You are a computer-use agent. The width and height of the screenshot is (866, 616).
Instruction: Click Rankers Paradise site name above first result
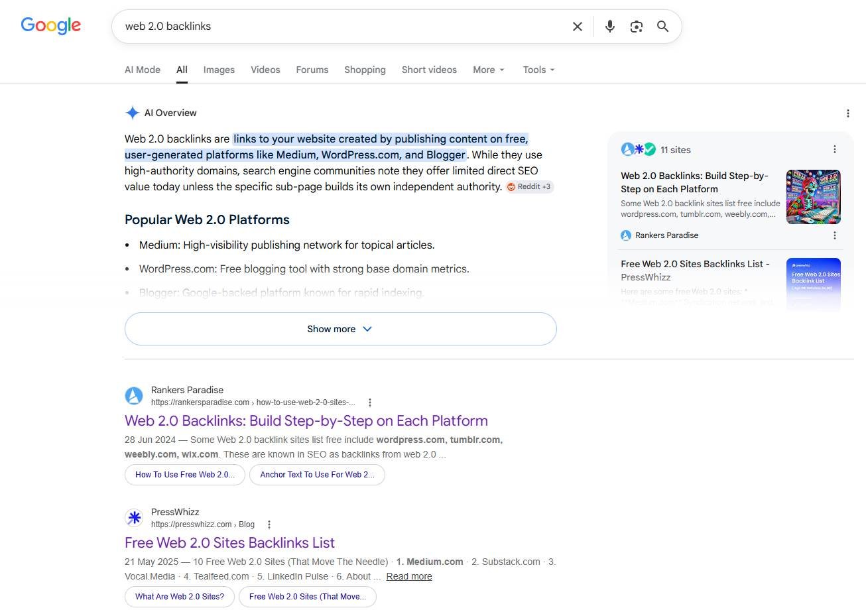pyautogui.click(x=187, y=390)
